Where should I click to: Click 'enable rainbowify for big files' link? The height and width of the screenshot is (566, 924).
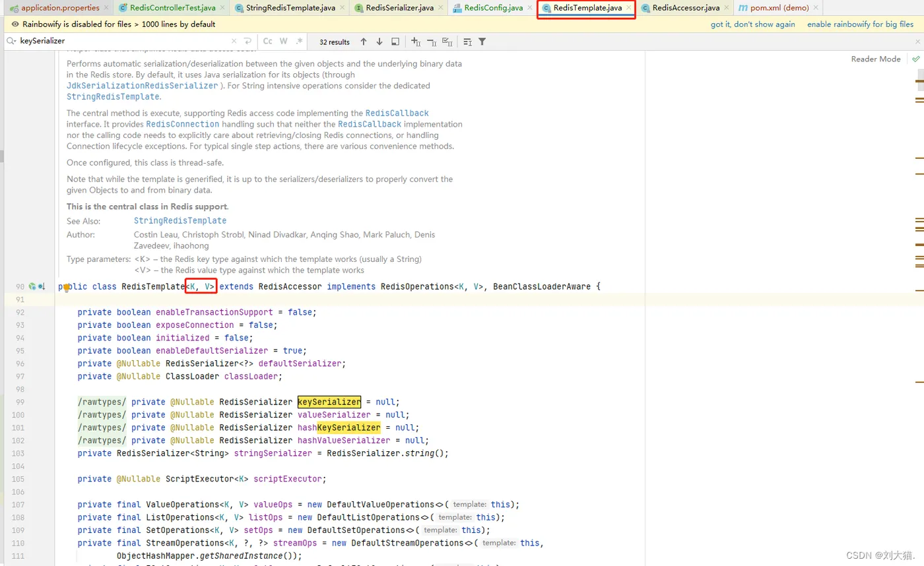860,24
